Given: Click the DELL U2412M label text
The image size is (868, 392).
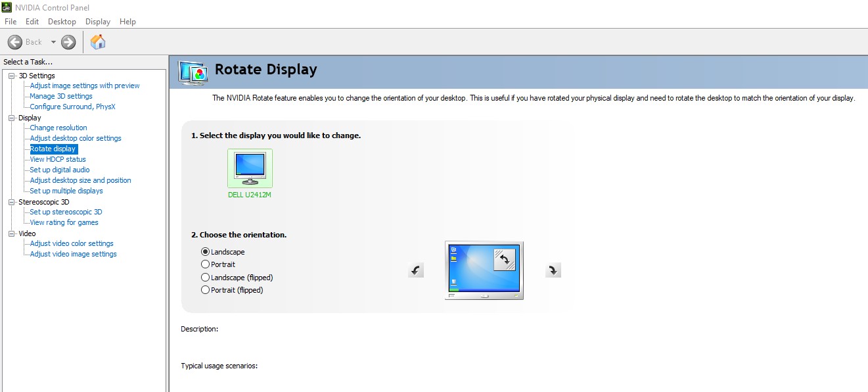Looking at the screenshot, I should tap(250, 195).
